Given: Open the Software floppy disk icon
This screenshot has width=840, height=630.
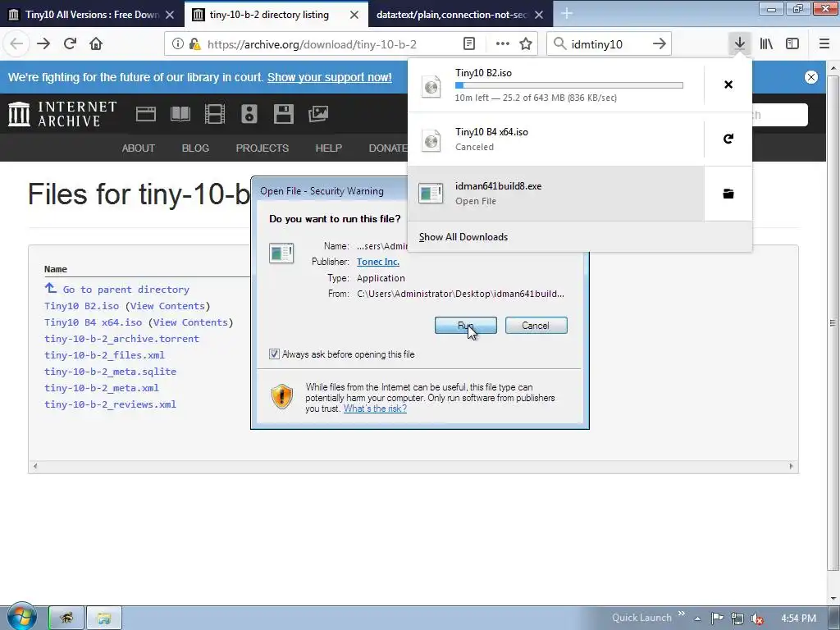Looking at the screenshot, I should [x=283, y=113].
